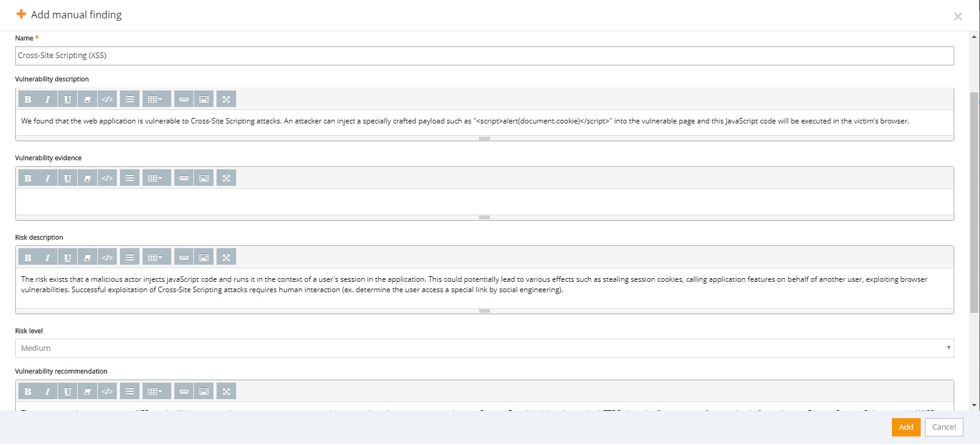
Task: Click Underline in Vulnerability recommendation toolbar
Action: coord(67,391)
